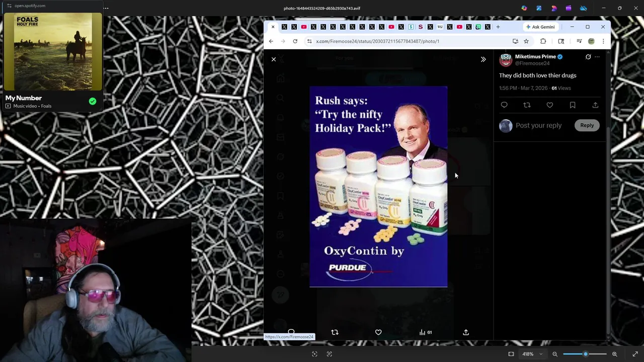The height and width of the screenshot is (362, 644).
Task: Open Microsoft Designer from Photos title bar
Action: click(554, 8)
